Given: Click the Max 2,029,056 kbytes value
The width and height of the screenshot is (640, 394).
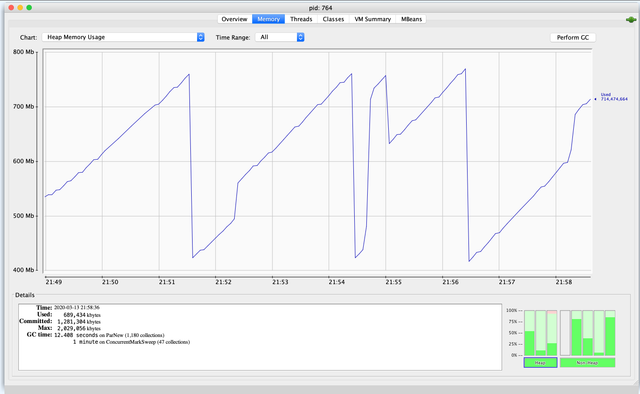Looking at the screenshot, I should 79,328.
